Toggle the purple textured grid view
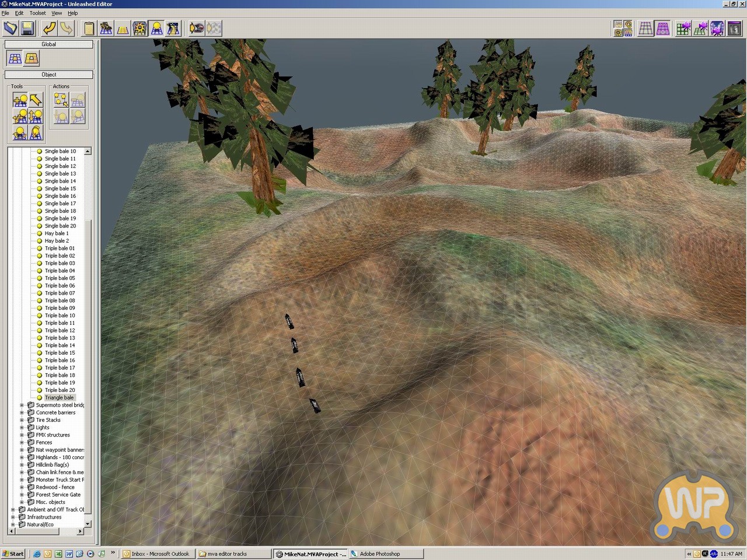Viewport: 747px width, 560px height. click(663, 28)
